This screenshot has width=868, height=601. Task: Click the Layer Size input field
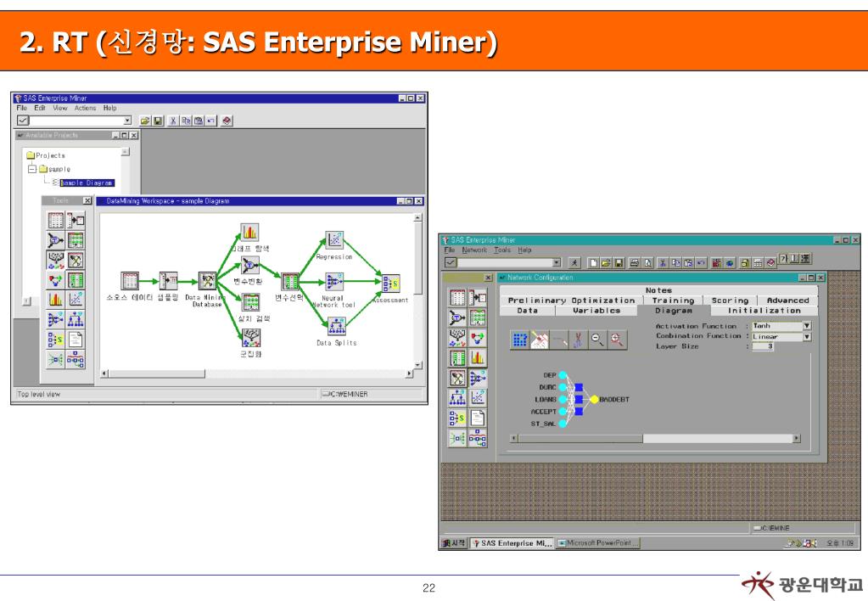point(763,346)
